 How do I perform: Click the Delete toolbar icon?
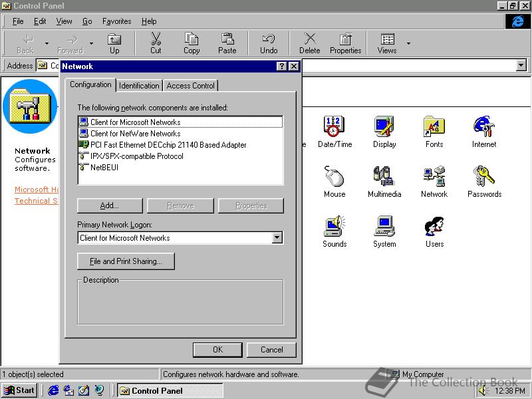tap(309, 43)
